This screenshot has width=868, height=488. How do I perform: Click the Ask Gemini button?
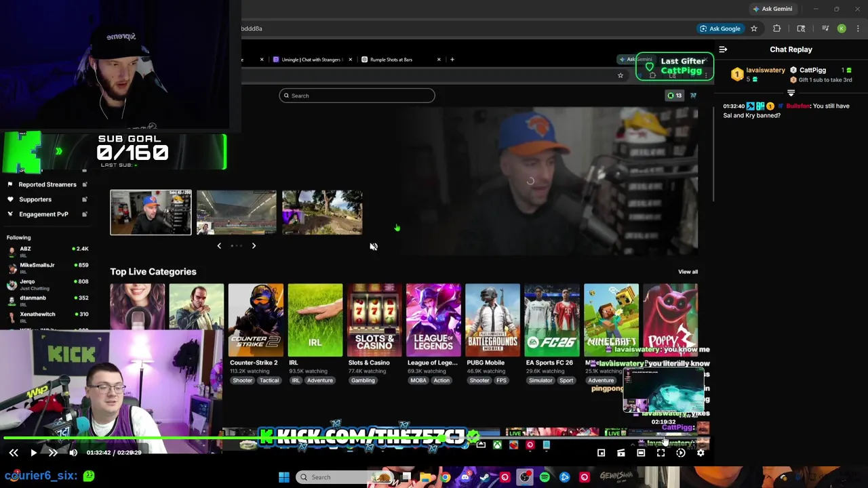pyautogui.click(x=772, y=9)
